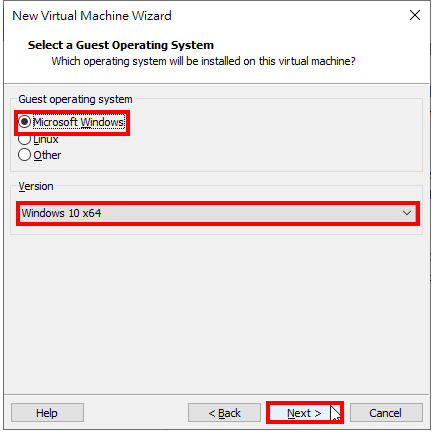Viewport: 448px width, 439px height.
Task: Click the Windows 10 x64 version text
Action: (x=61, y=213)
